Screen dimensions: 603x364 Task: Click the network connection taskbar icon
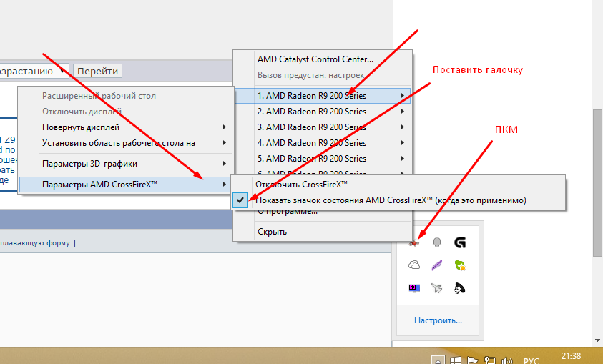[x=489, y=360]
